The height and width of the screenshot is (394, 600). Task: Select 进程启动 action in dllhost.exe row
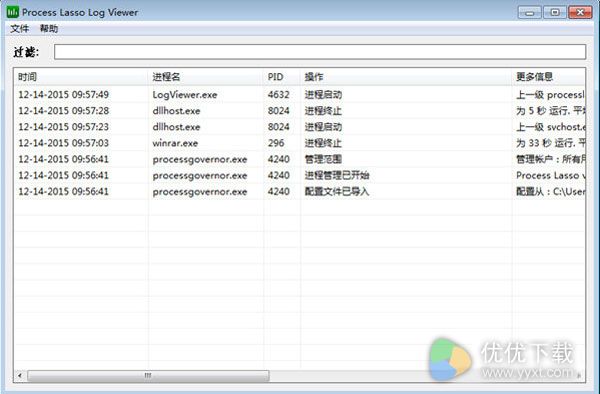(x=323, y=127)
